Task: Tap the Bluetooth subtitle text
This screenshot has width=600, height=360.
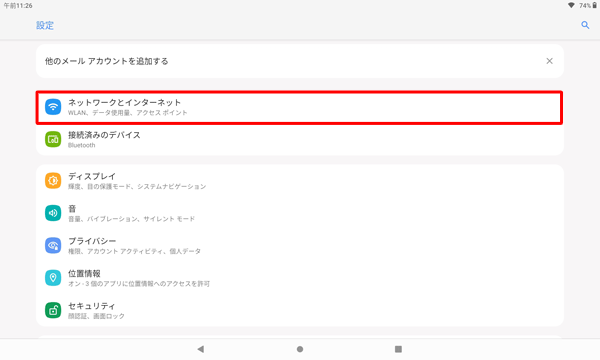Action: pyautogui.click(x=82, y=145)
